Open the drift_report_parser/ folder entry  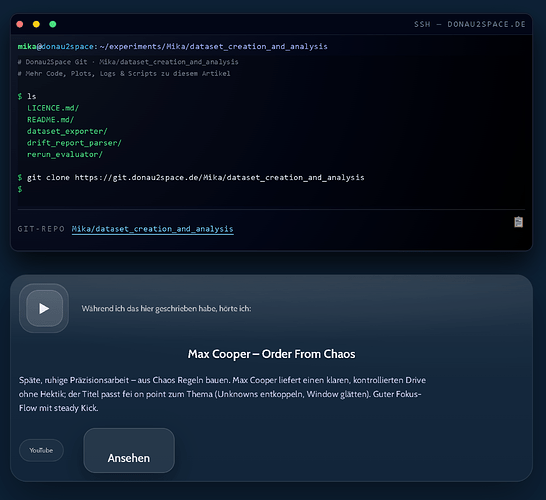click(x=74, y=143)
